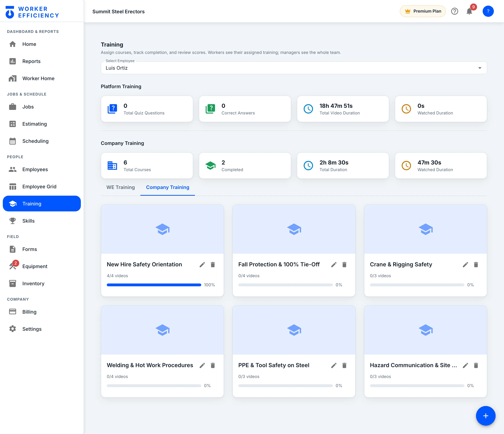Image resolution: width=504 pixels, height=434 pixels.
Task: Delete PPE & Tool Safety on Steel
Action: pos(344,365)
